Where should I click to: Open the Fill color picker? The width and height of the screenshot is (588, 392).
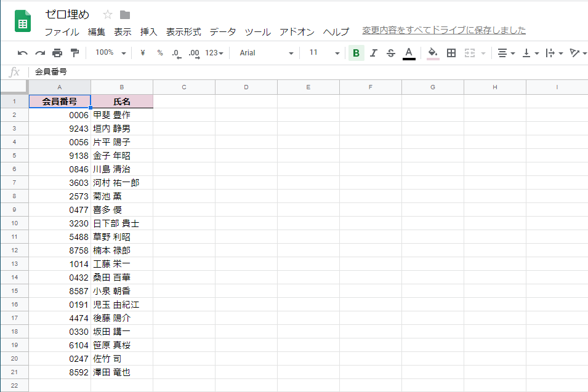click(x=432, y=53)
